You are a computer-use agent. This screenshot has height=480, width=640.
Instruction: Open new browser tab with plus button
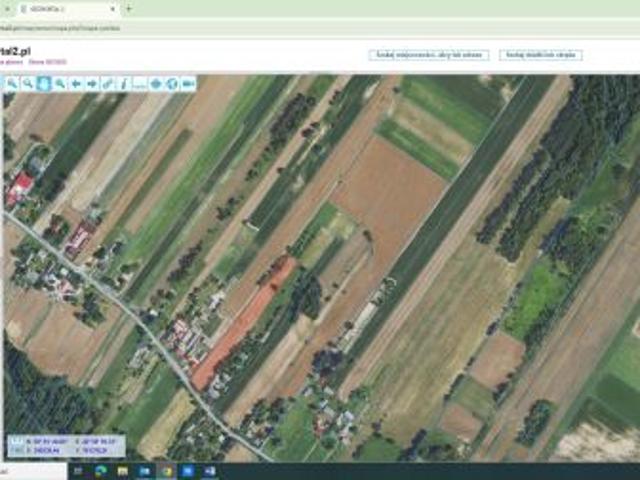pyautogui.click(x=129, y=8)
